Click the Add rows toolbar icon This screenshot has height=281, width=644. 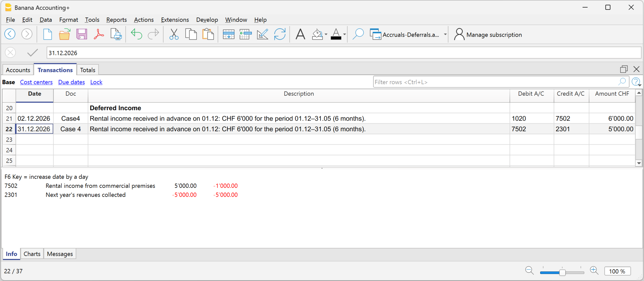228,34
